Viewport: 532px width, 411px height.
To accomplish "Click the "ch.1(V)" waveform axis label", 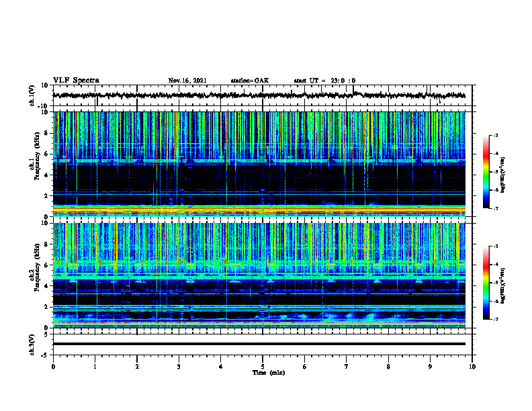I will 32,95.
